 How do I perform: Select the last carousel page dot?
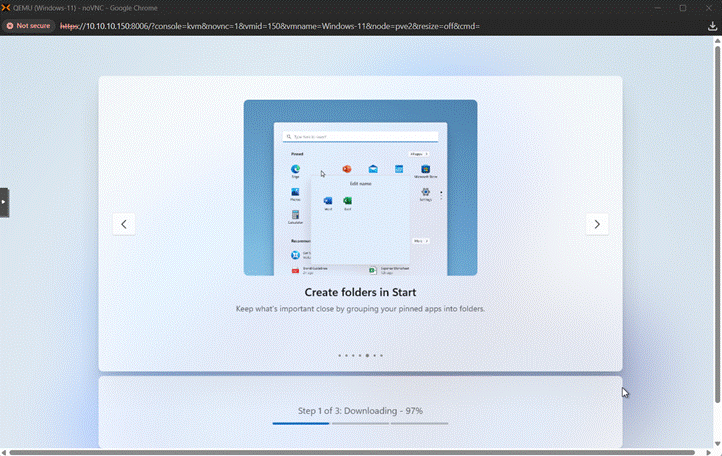coord(381,355)
